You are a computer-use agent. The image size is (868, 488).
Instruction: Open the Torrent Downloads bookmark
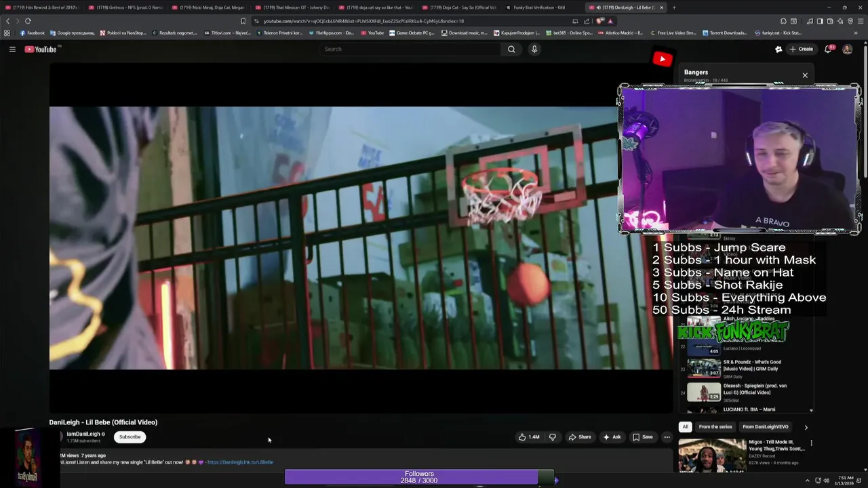pos(725,33)
